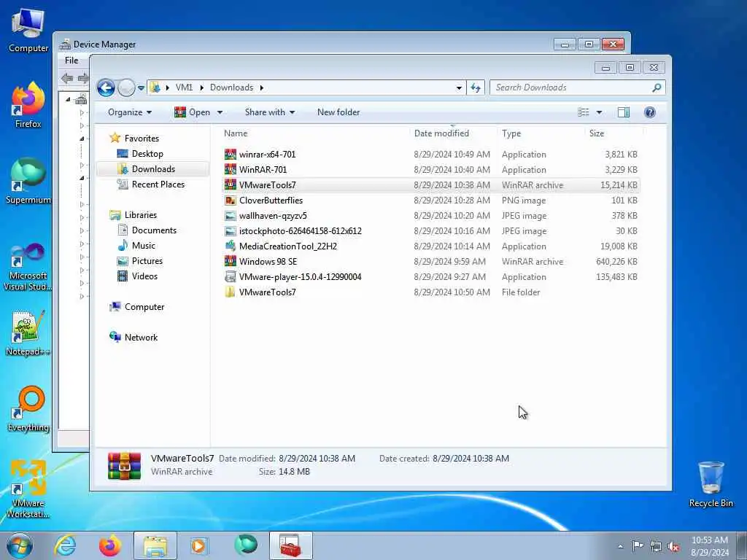Select the VMware-player-15.0.4-12990004 icon

click(x=231, y=276)
